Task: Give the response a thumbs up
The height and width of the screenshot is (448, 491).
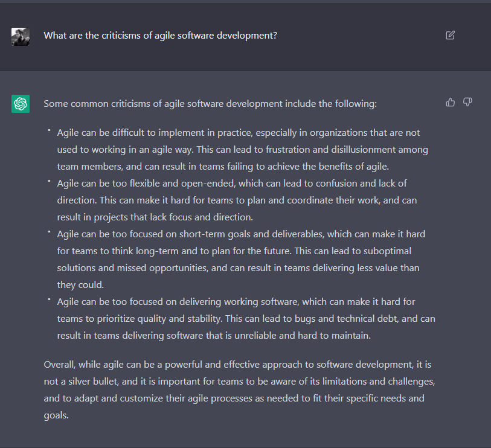Action: (x=450, y=102)
